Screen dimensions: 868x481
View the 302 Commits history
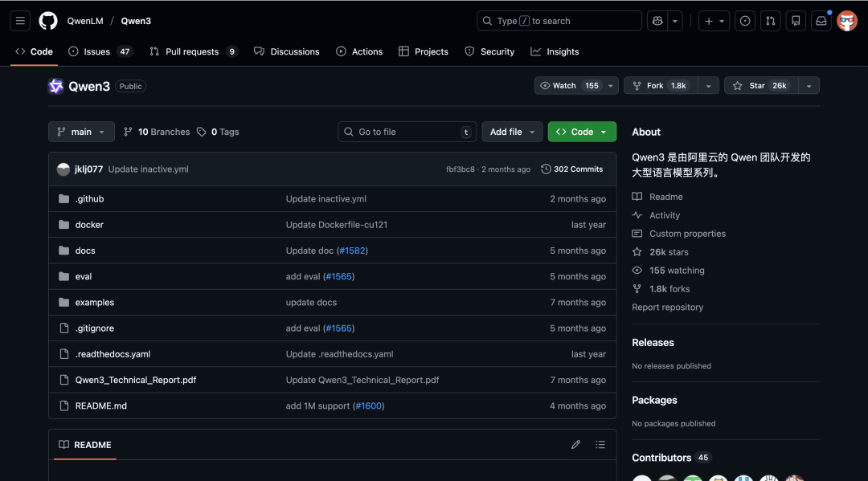(x=571, y=169)
